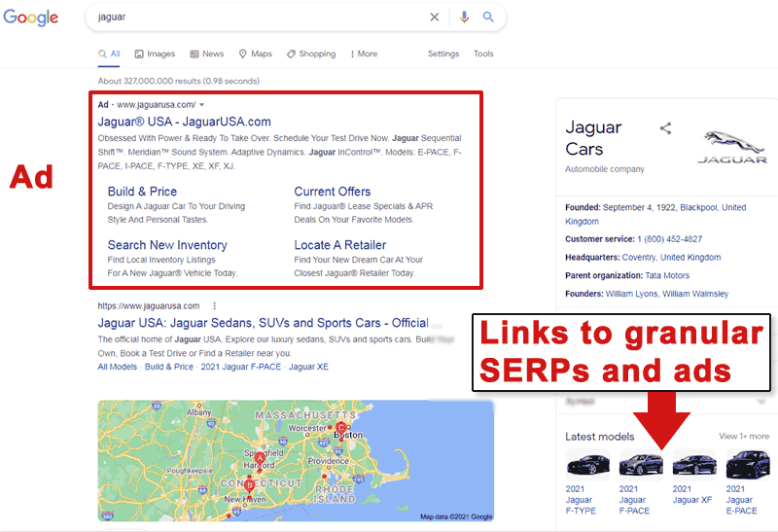
Task: Open the More search menu
Action: click(x=364, y=53)
